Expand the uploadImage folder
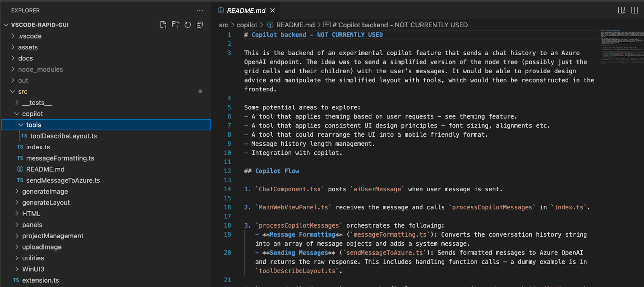The height and width of the screenshot is (287, 644). pos(17,247)
